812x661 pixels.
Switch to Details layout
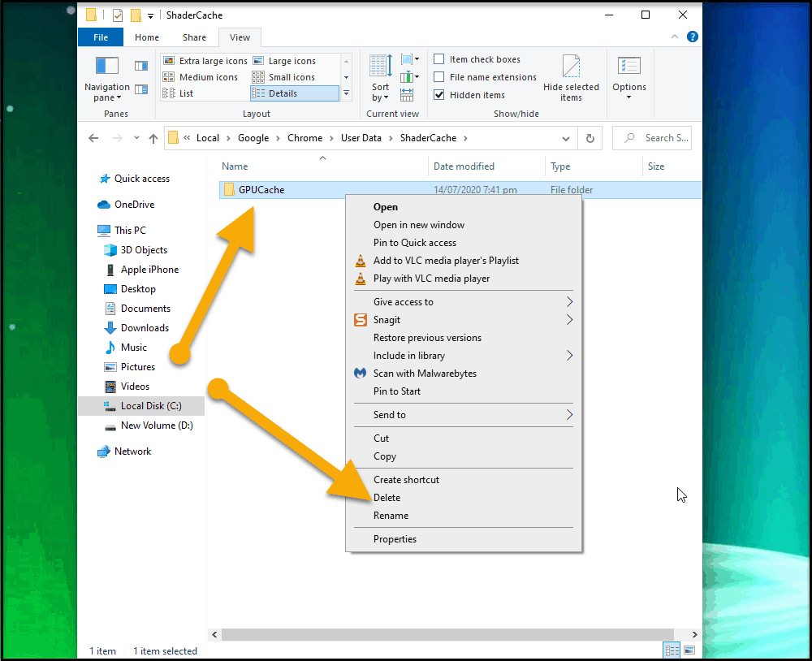coord(294,93)
